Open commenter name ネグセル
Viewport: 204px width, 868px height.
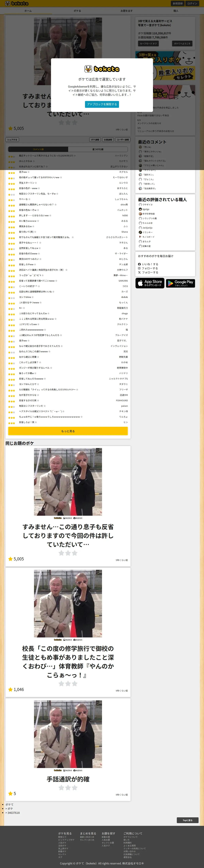pyautogui.click(x=123, y=172)
